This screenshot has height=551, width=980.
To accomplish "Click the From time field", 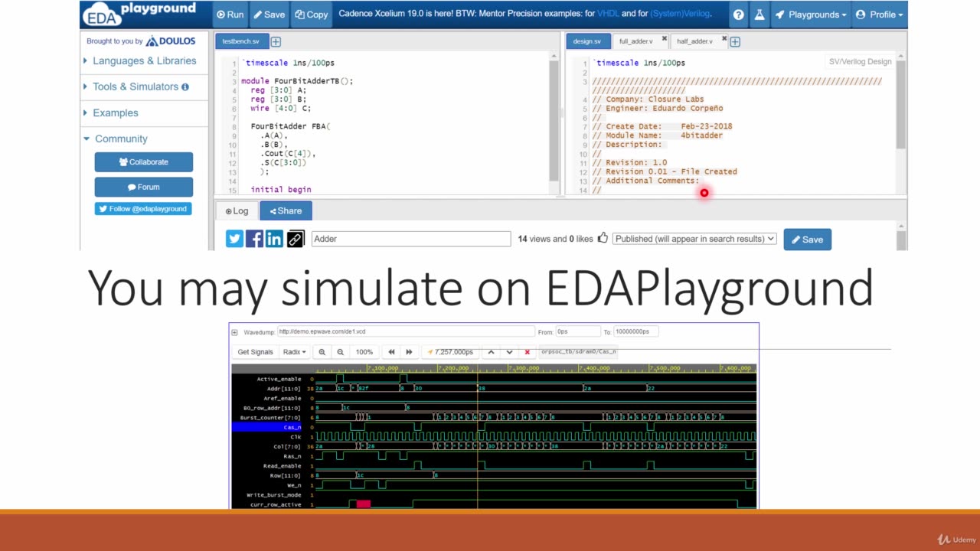I will click(578, 332).
